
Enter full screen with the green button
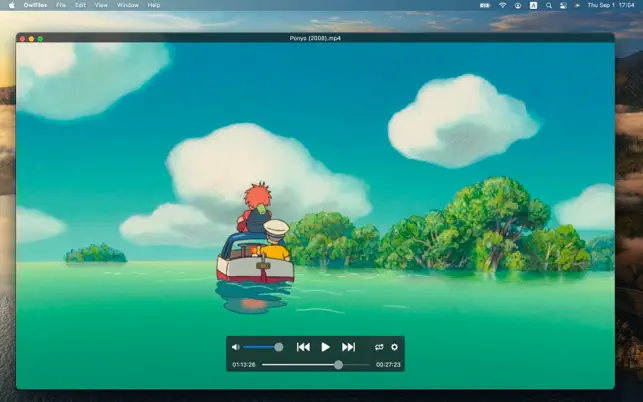click(x=40, y=39)
